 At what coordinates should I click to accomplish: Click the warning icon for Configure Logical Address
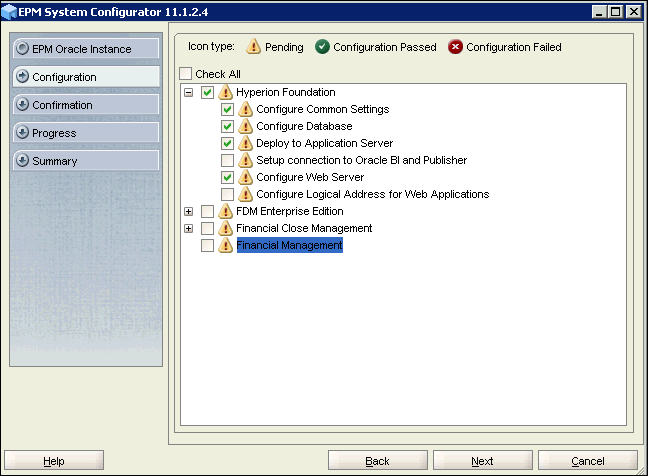(245, 194)
